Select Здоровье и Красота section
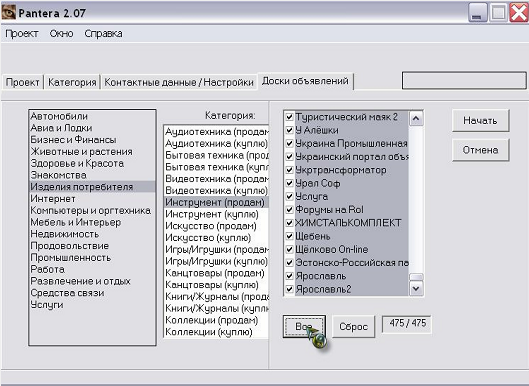Screen dimensions: 529x386 tap(92, 163)
